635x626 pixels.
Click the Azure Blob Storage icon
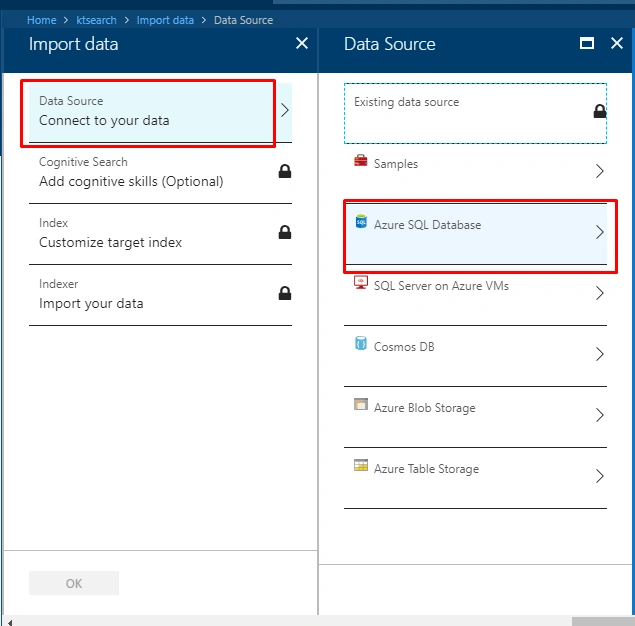(360, 404)
